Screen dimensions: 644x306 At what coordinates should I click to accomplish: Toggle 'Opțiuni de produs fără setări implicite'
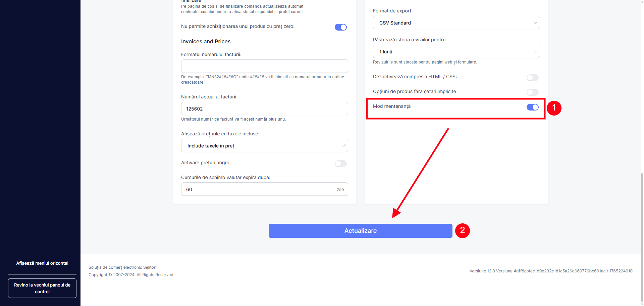[x=532, y=92]
